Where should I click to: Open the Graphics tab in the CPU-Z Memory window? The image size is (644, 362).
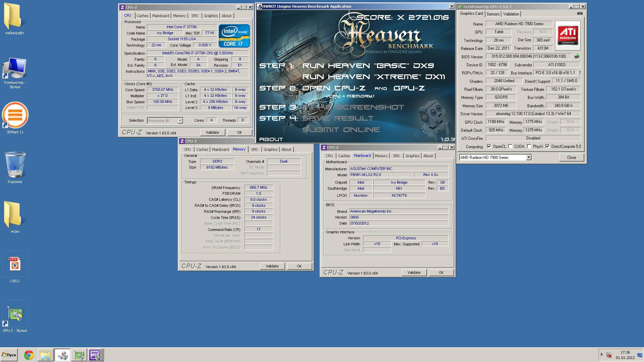(270, 149)
